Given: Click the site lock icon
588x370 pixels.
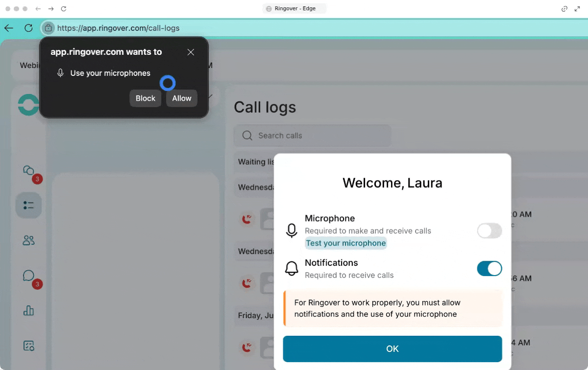Looking at the screenshot, I should point(48,28).
